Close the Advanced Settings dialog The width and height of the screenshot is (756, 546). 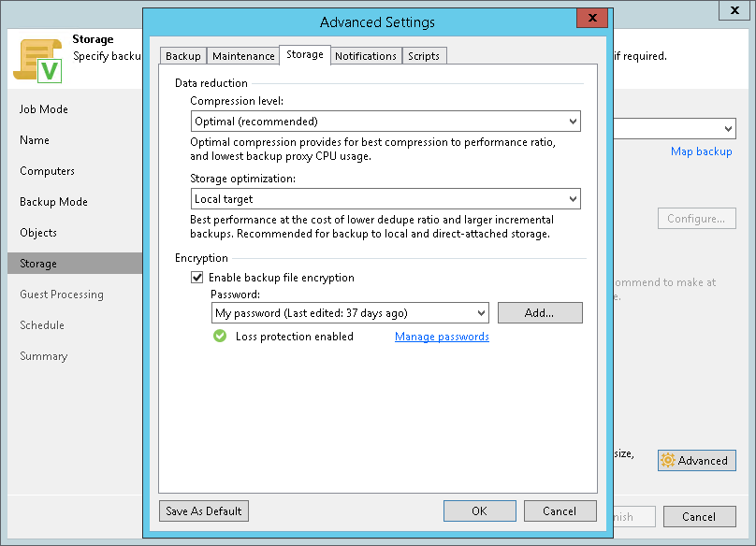pyautogui.click(x=591, y=21)
